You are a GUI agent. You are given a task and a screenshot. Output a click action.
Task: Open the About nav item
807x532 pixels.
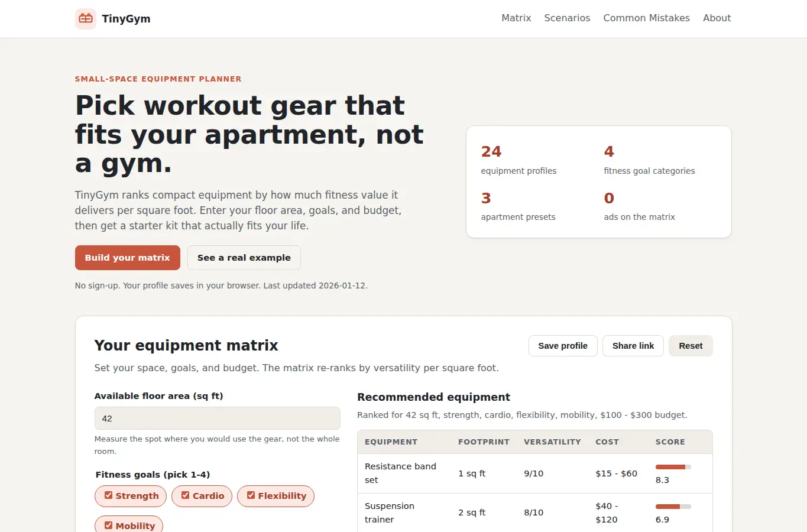pos(717,18)
